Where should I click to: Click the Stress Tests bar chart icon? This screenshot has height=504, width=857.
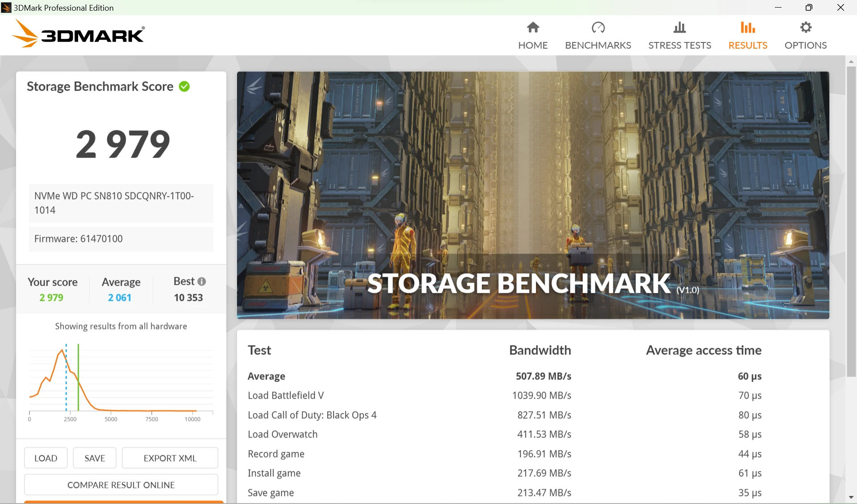coord(680,28)
